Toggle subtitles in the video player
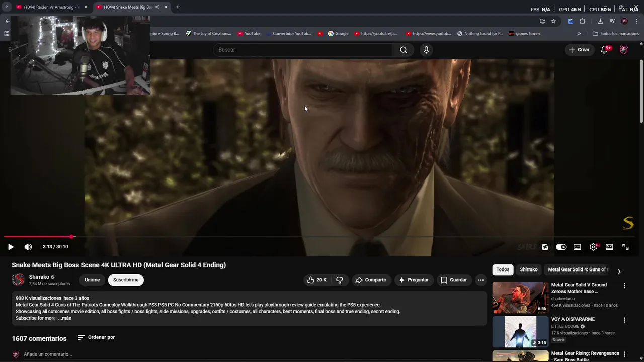 [x=577, y=247]
